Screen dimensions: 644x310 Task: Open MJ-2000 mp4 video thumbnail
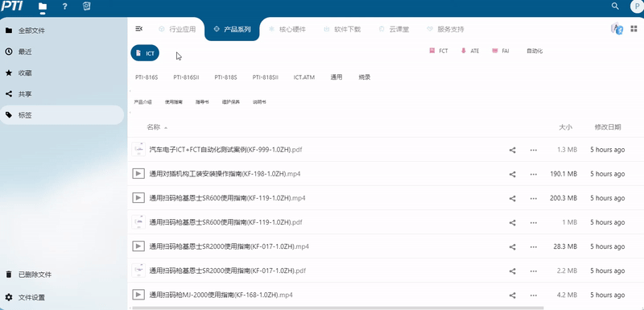click(138, 295)
